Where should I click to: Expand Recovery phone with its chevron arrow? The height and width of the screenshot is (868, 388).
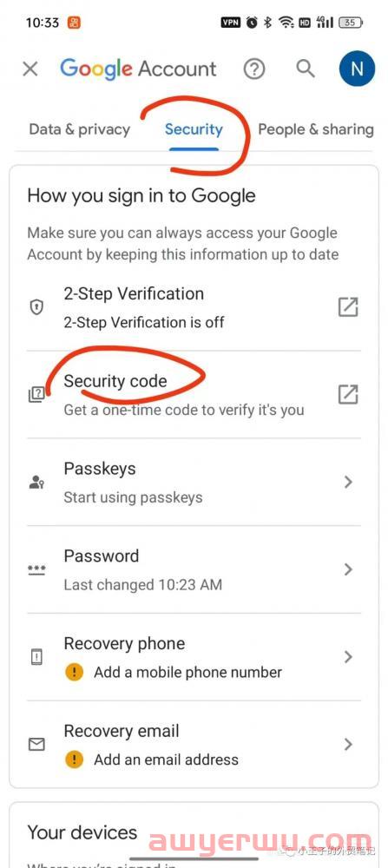(348, 657)
